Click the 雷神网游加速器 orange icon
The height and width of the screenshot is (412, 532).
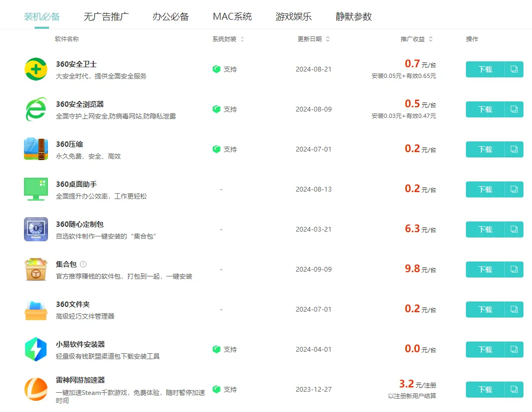(x=36, y=389)
